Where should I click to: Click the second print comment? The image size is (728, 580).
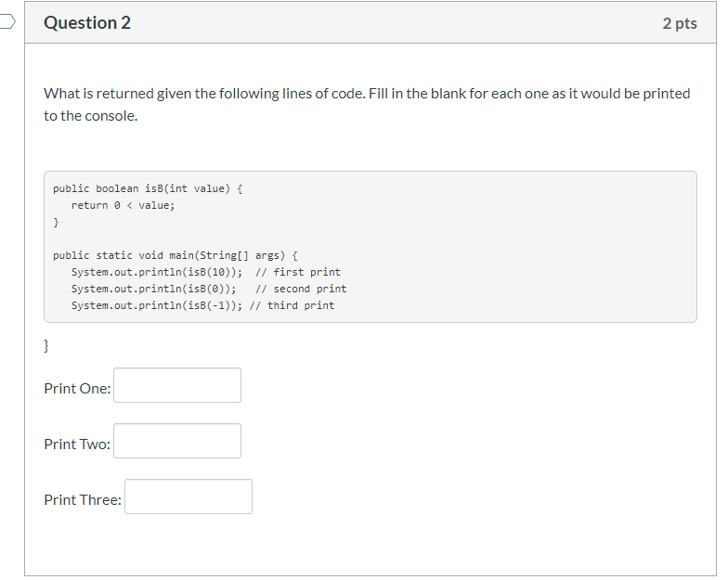[x=301, y=290]
